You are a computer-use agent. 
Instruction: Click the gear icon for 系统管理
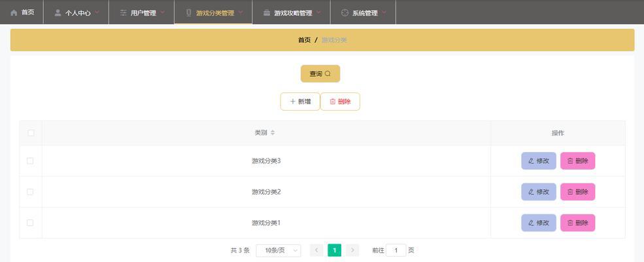(345, 12)
